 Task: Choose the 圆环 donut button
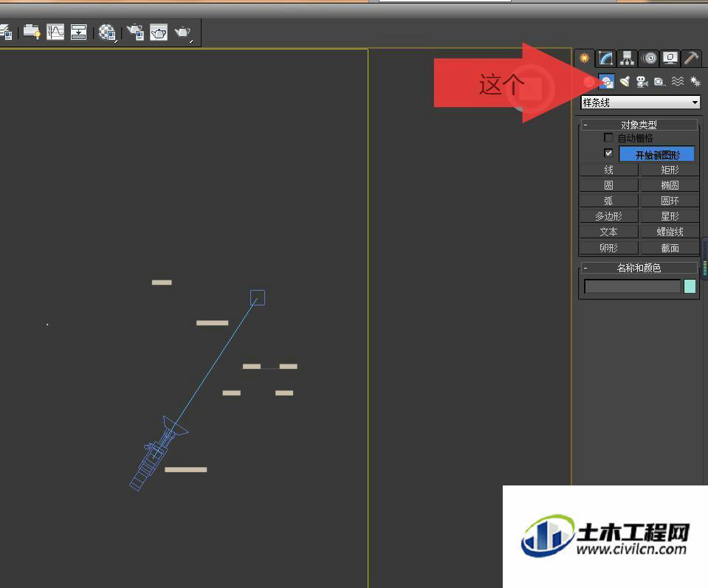(x=670, y=201)
